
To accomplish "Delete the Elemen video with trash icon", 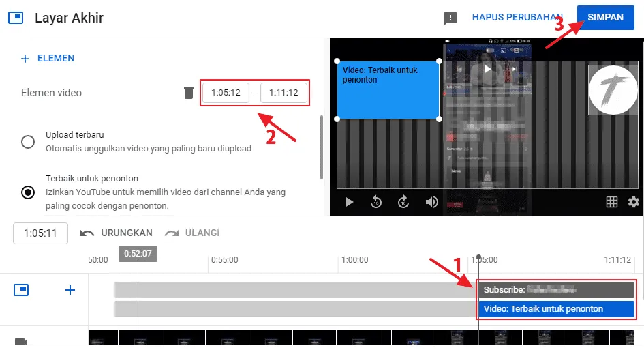I will (x=189, y=93).
